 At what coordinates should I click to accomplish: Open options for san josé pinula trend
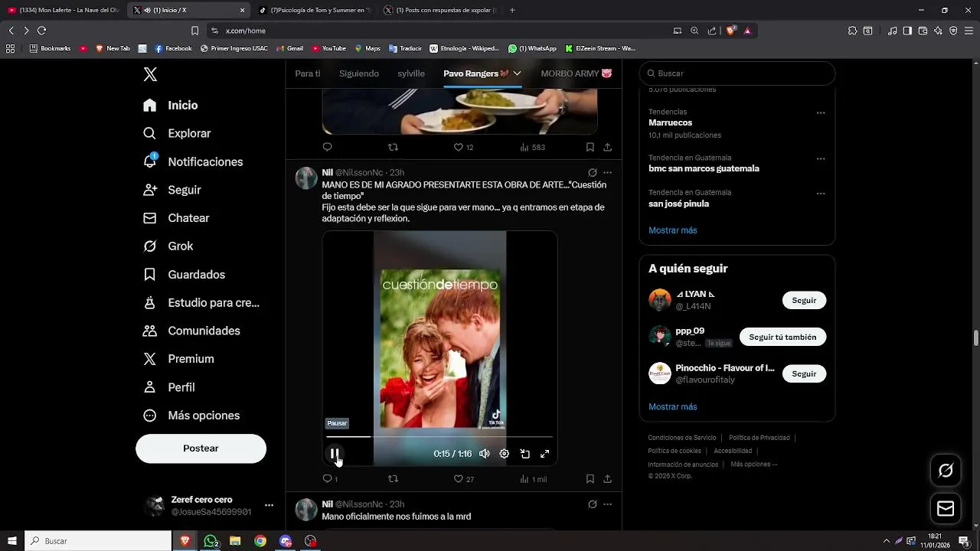821,194
